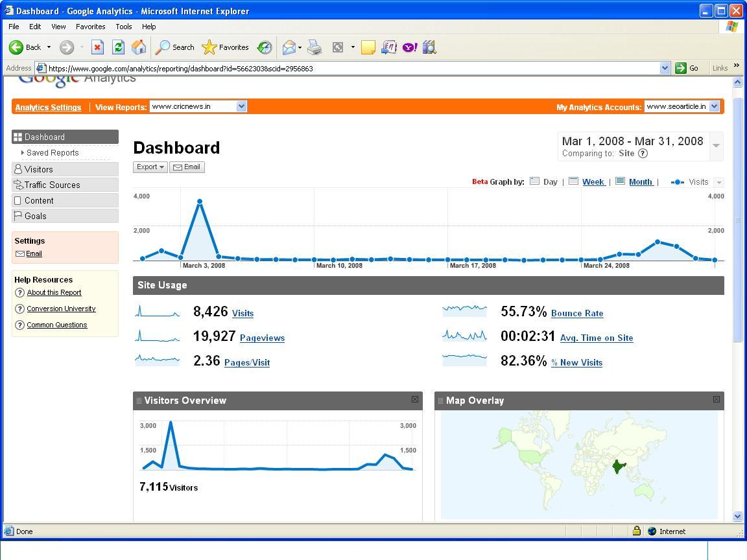747x560 pixels.
Task: Click the Go arrow button
Action: click(681, 68)
